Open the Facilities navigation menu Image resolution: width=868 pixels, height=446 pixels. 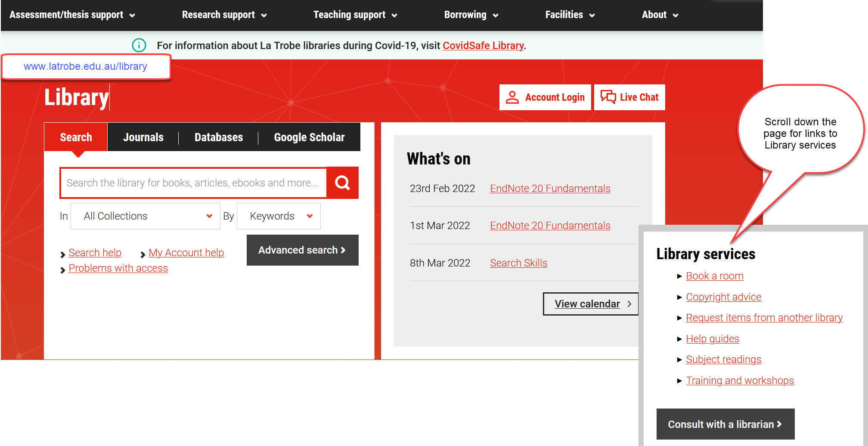tap(570, 15)
